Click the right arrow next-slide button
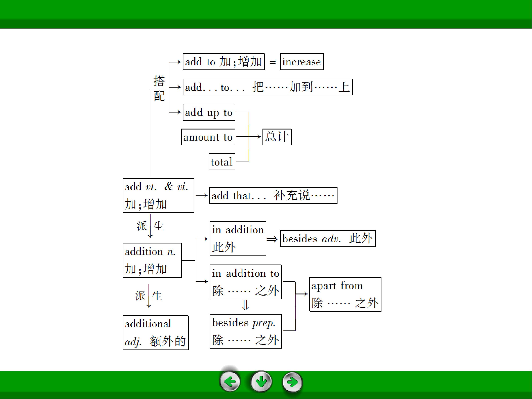 [292, 382]
